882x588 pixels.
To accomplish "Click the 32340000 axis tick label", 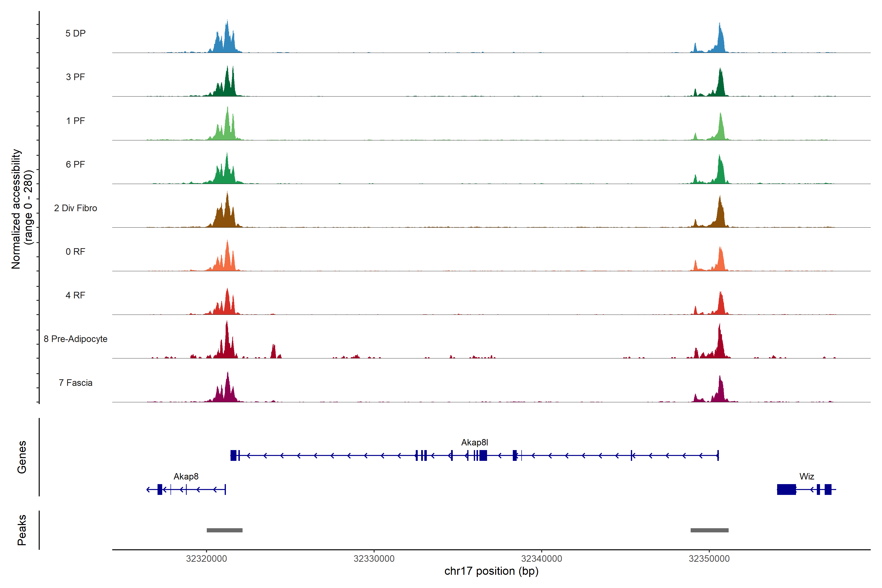I will (541, 559).
